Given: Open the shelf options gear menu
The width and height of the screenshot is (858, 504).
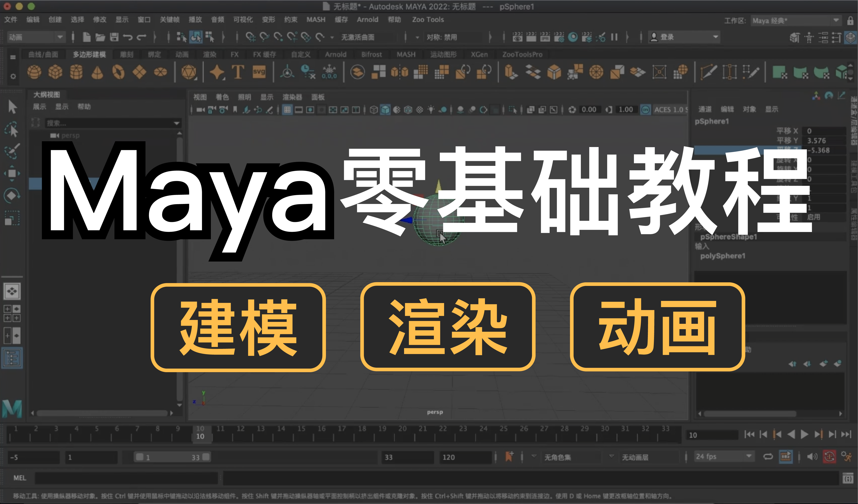Looking at the screenshot, I should pos(13,76).
